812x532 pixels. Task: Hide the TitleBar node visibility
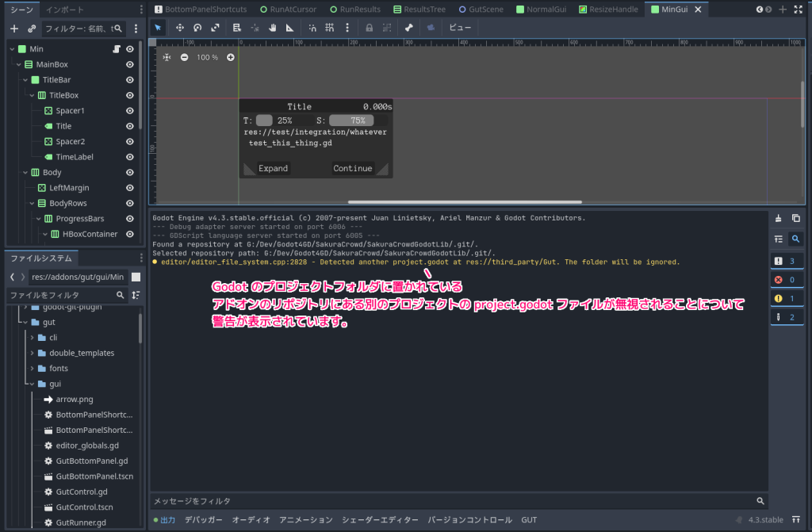click(x=129, y=80)
